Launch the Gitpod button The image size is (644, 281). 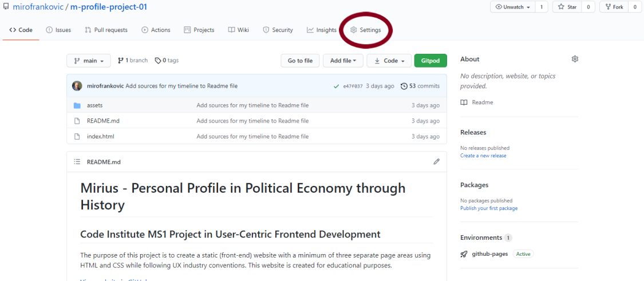pos(430,61)
